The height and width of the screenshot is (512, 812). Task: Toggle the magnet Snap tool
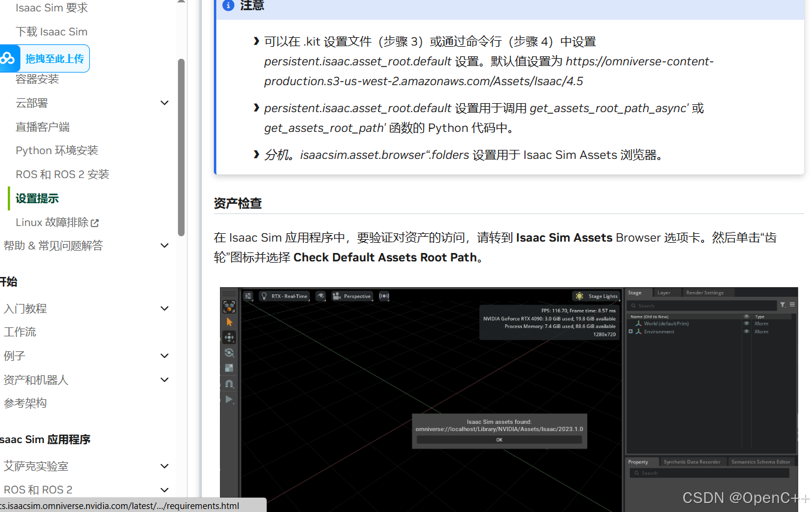[x=229, y=384]
